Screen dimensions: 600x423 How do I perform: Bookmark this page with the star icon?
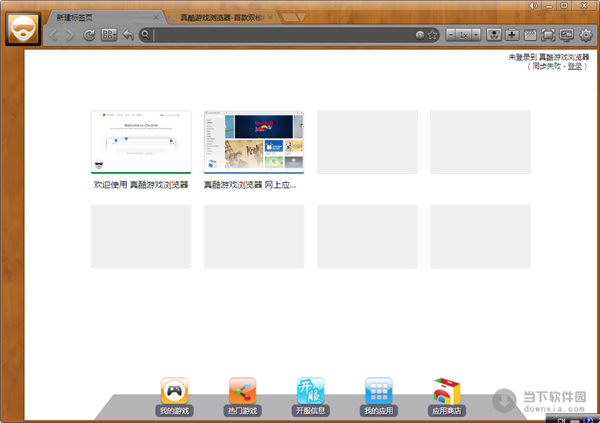pyautogui.click(x=432, y=35)
